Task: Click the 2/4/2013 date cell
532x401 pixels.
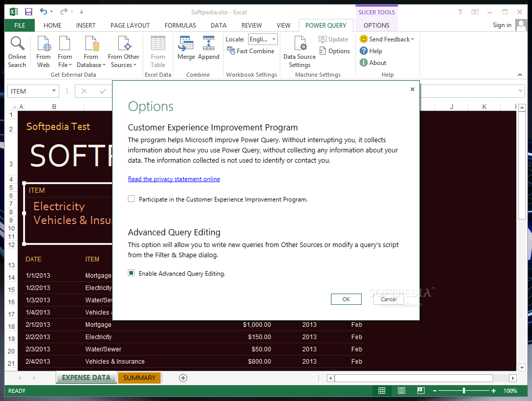Action: (38, 361)
